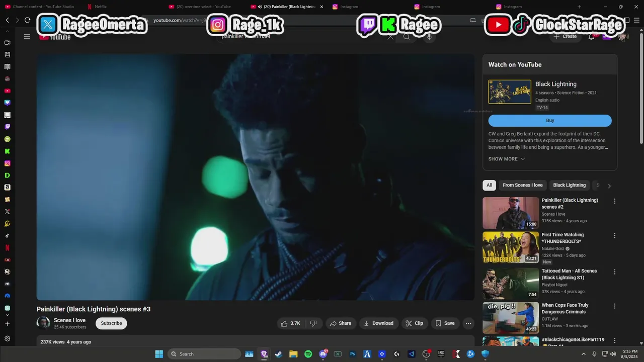This screenshot has width=644, height=362.
Task: Open sidebar settings gear
Action: [x=7, y=339]
